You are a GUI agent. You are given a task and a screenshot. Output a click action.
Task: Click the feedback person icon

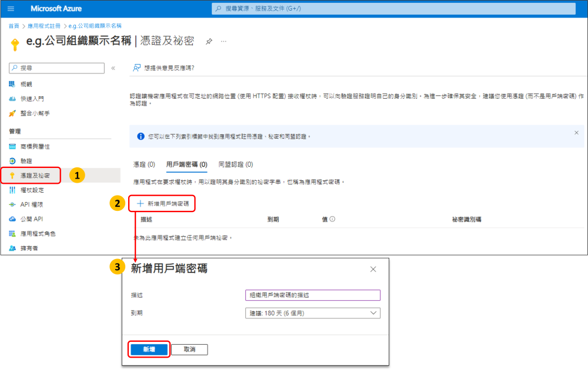point(136,68)
